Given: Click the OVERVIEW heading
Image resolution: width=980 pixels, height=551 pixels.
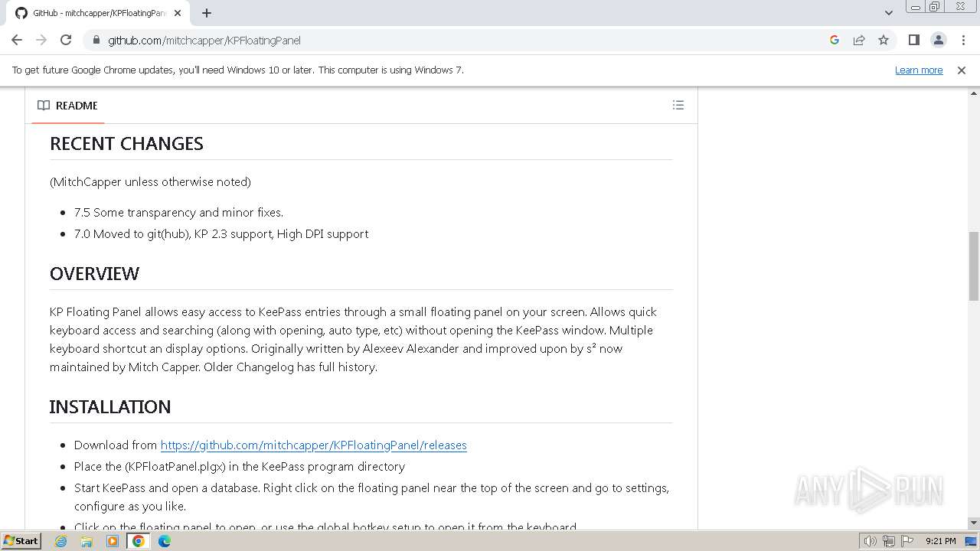Looking at the screenshot, I should point(94,273).
